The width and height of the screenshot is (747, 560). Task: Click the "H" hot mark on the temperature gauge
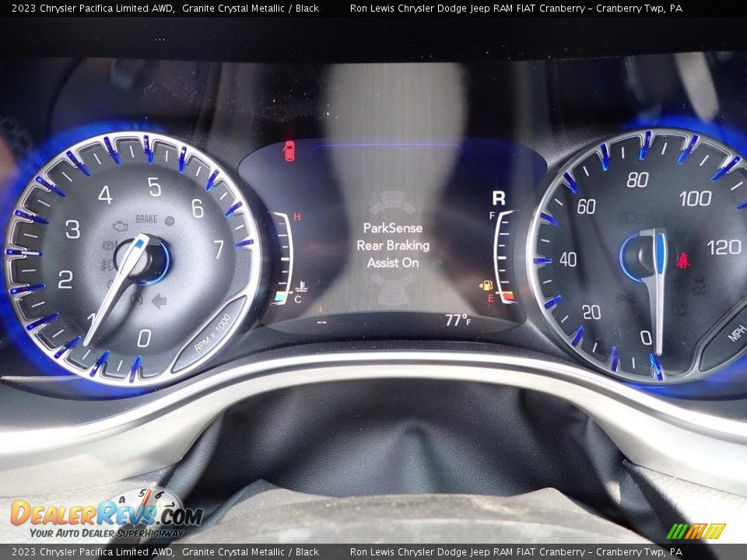(296, 217)
